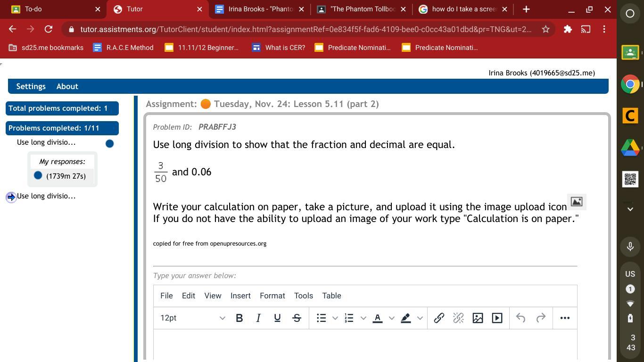Redo the last edit in the editor
The image size is (644, 362).
541,318
